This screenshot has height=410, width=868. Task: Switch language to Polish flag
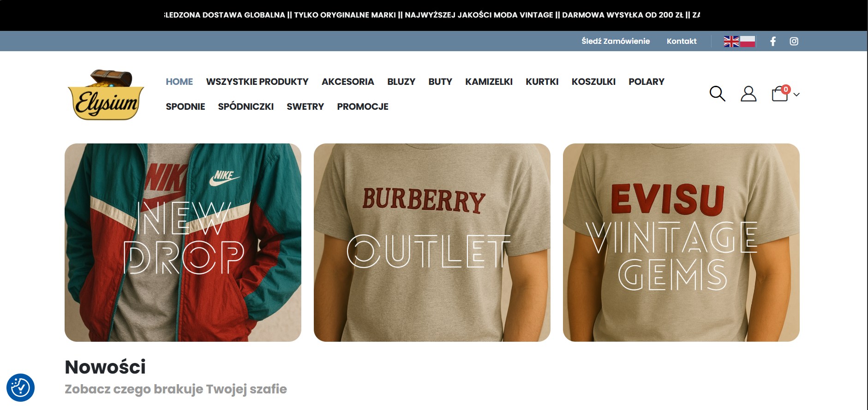pos(748,42)
